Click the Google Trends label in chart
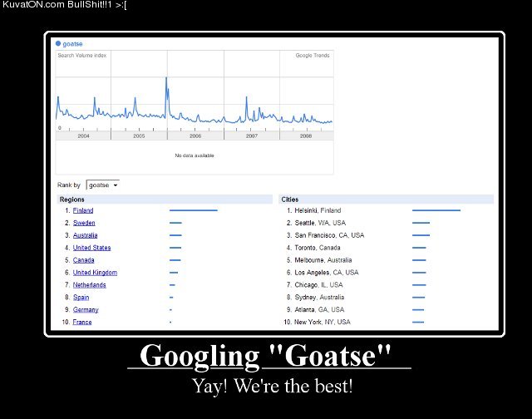 pos(313,56)
